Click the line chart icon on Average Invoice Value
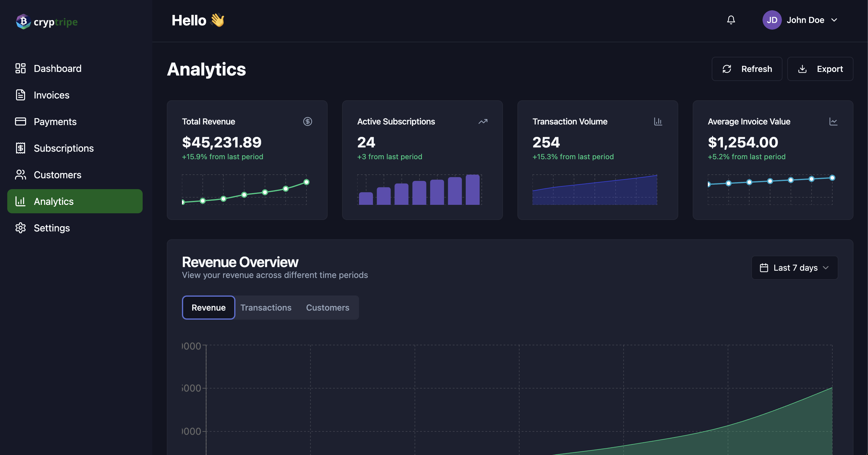868x455 pixels. tap(833, 121)
